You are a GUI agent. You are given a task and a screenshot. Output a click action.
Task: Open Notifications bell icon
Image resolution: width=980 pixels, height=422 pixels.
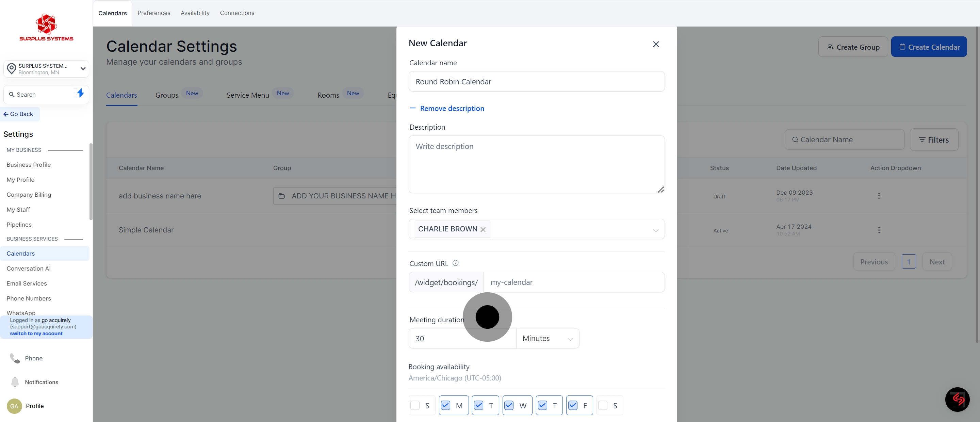[x=15, y=382]
